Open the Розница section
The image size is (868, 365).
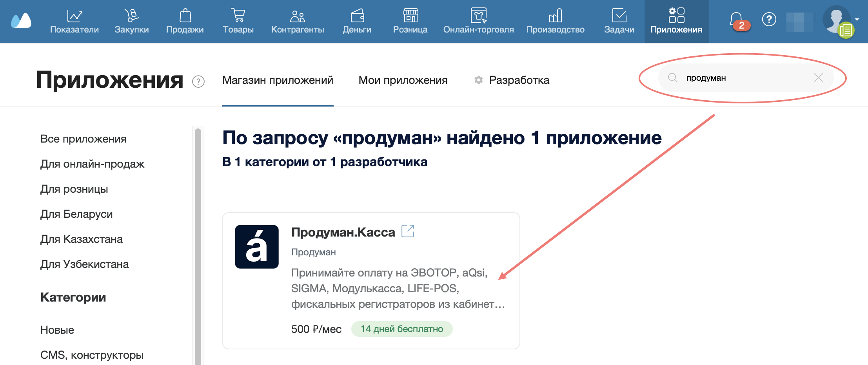pos(410,21)
